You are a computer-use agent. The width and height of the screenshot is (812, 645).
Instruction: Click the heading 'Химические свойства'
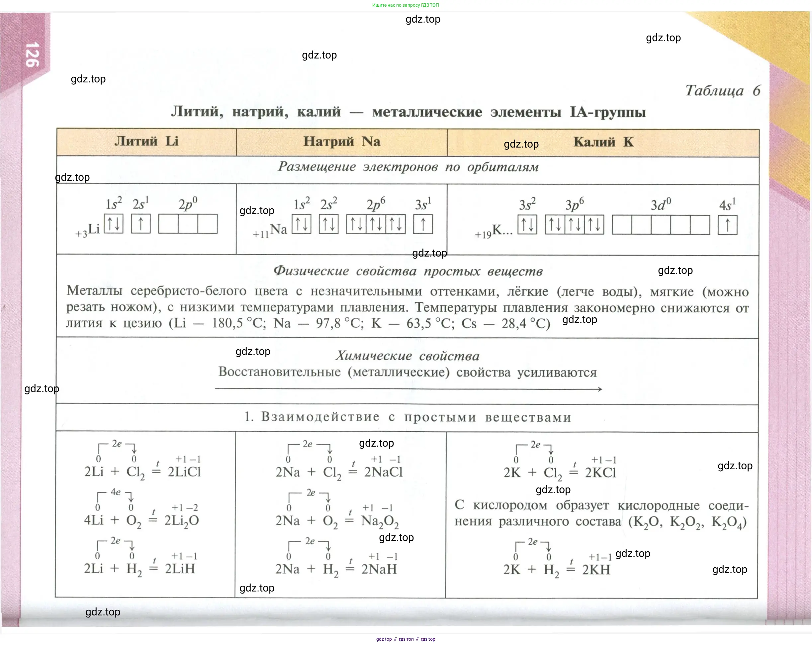pyautogui.click(x=407, y=356)
